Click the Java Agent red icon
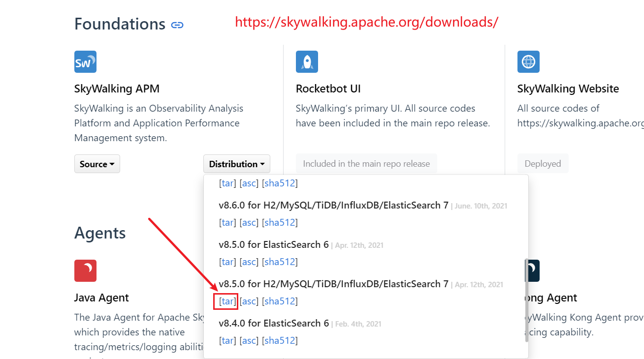This screenshot has width=644, height=359. (x=85, y=270)
